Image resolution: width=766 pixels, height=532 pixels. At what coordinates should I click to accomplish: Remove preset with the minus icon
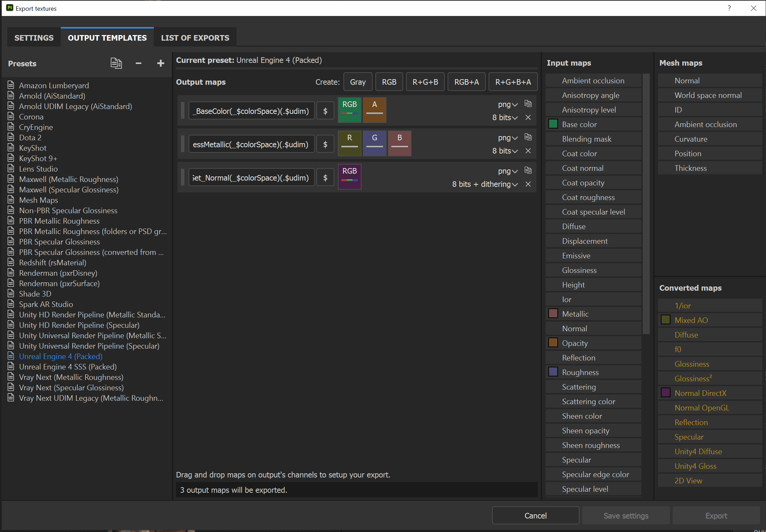point(139,63)
